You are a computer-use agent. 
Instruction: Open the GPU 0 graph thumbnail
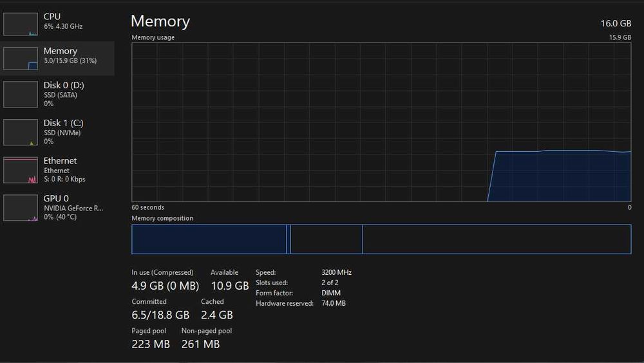coord(21,208)
